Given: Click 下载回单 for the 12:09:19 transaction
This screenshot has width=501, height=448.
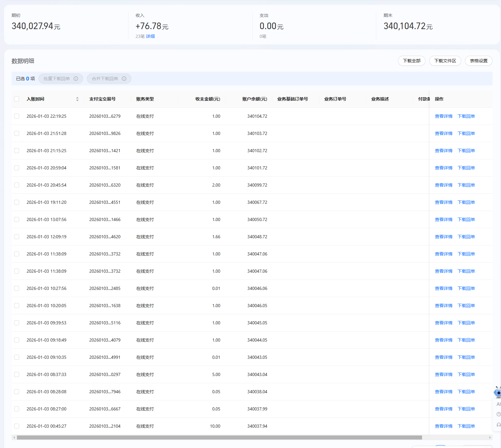Looking at the screenshot, I should (x=466, y=237).
